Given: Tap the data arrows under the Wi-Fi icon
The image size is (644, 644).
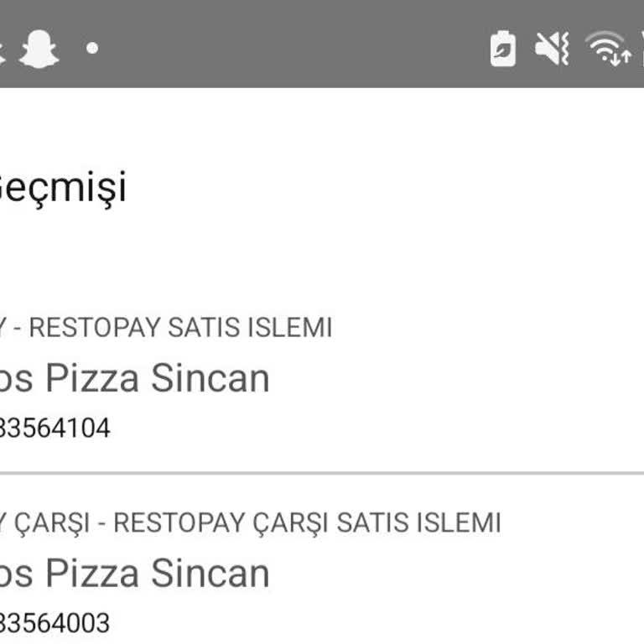Looking at the screenshot, I should coord(621,58).
